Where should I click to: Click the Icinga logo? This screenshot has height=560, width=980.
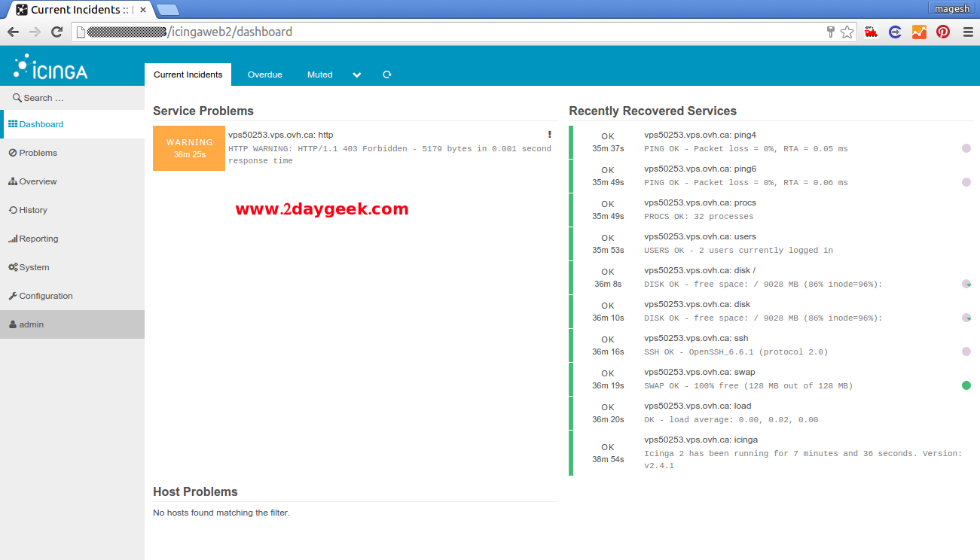tap(50, 67)
